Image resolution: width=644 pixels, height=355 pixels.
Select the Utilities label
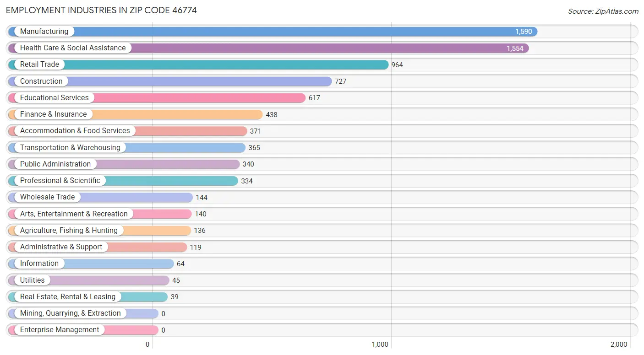tap(33, 280)
